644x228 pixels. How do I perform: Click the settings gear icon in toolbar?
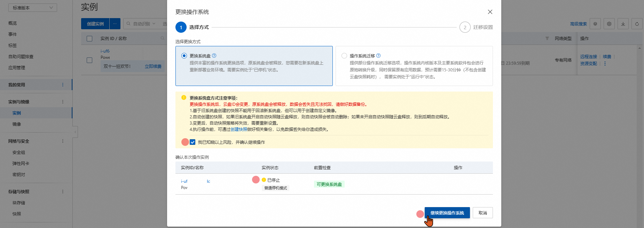click(x=609, y=24)
